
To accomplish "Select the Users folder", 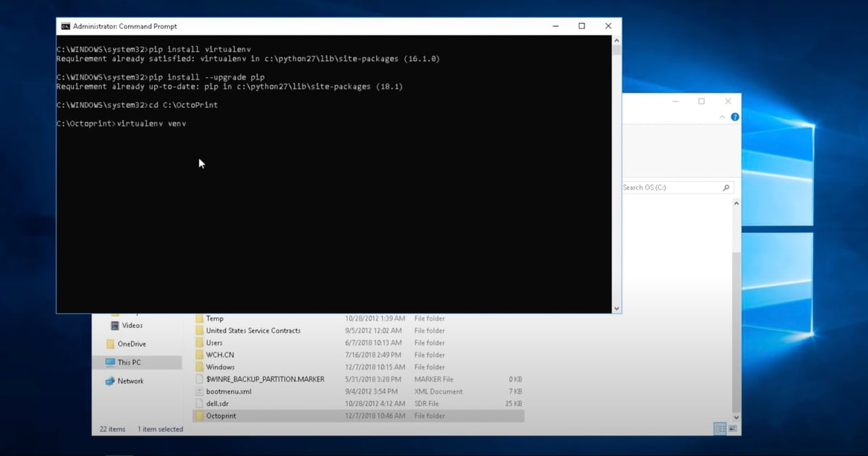I will [214, 342].
